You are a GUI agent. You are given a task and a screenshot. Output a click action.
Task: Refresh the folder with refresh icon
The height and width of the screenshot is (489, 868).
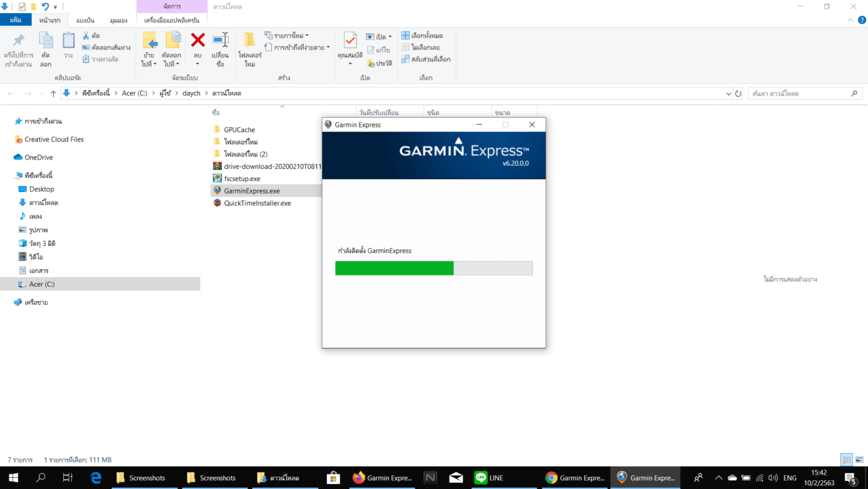point(738,94)
